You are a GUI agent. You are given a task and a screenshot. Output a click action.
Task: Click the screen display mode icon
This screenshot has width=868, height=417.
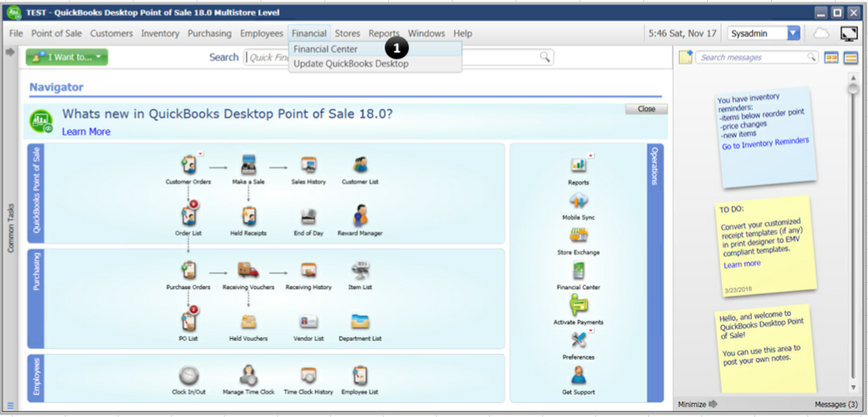tap(849, 34)
